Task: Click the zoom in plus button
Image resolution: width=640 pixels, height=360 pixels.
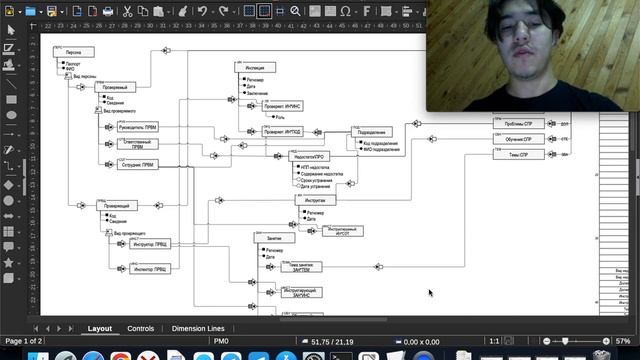Action: tap(606, 341)
